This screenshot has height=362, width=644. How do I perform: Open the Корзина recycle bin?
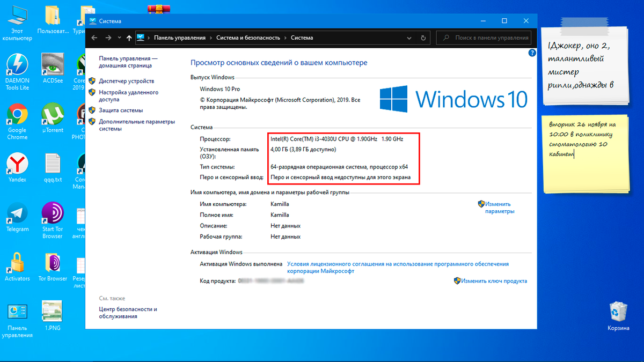point(618,316)
